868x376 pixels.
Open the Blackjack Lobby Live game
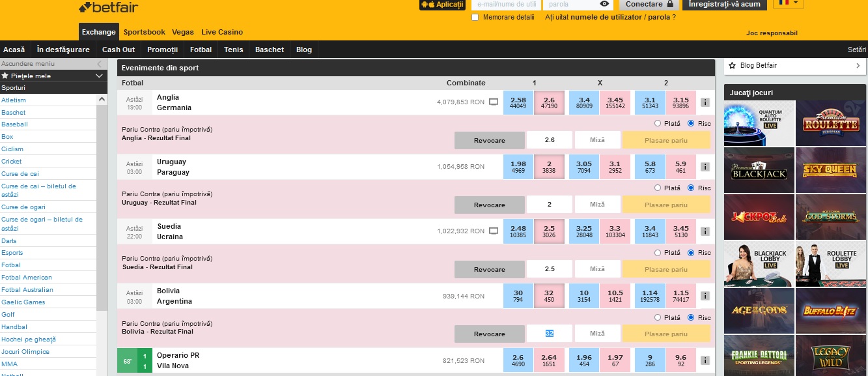pyautogui.click(x=759, y=264)
